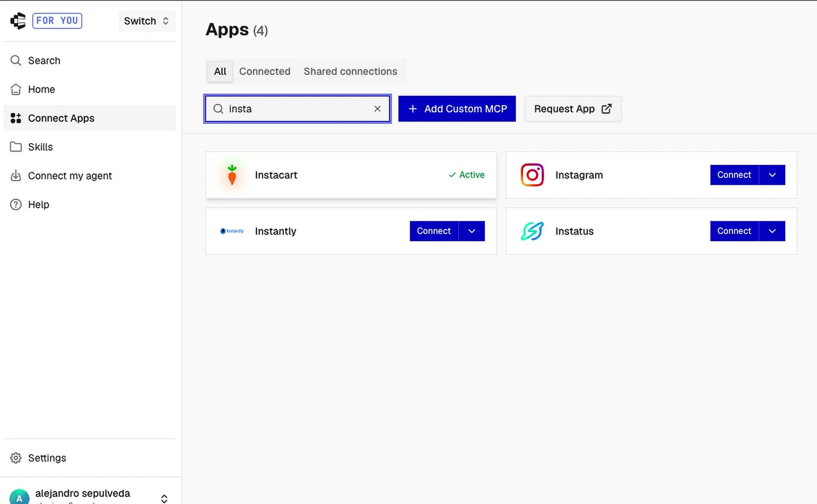Click the Skills folder icon

tap(16, 147)
